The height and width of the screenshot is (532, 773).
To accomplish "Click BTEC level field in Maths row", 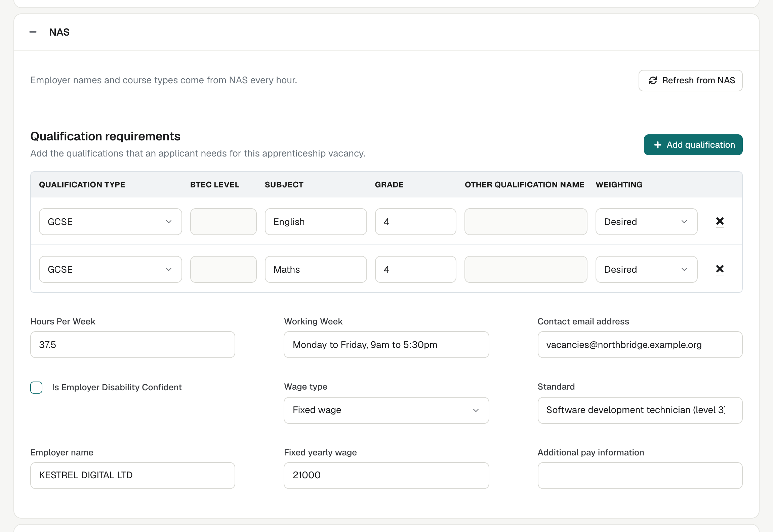I will (x=223, y=269).
